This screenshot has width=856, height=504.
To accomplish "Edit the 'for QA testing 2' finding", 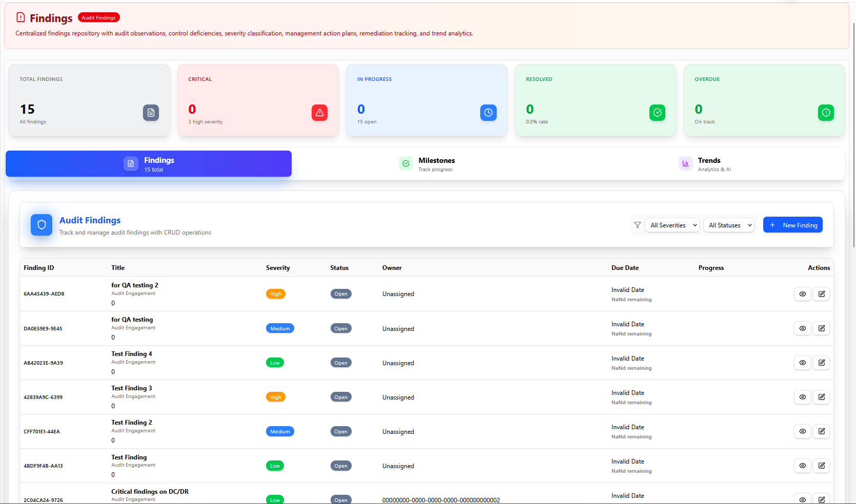I will [821, 294].
